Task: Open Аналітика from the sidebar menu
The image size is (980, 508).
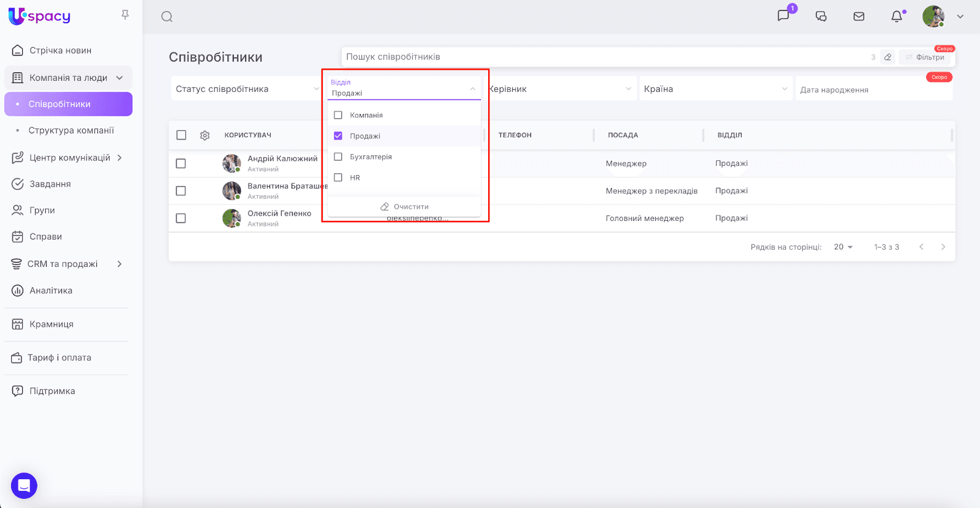Action: pyautogui.click(x=51, y=291)
